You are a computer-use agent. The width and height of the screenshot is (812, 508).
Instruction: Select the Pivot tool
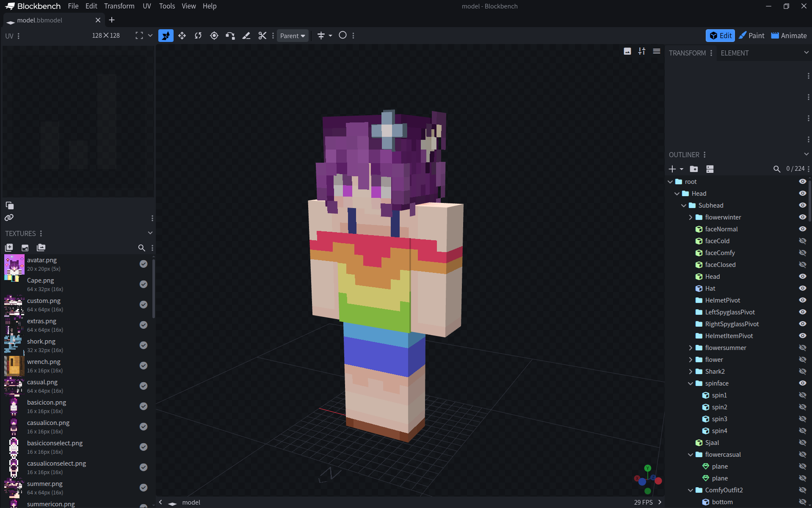click(214, 36)
